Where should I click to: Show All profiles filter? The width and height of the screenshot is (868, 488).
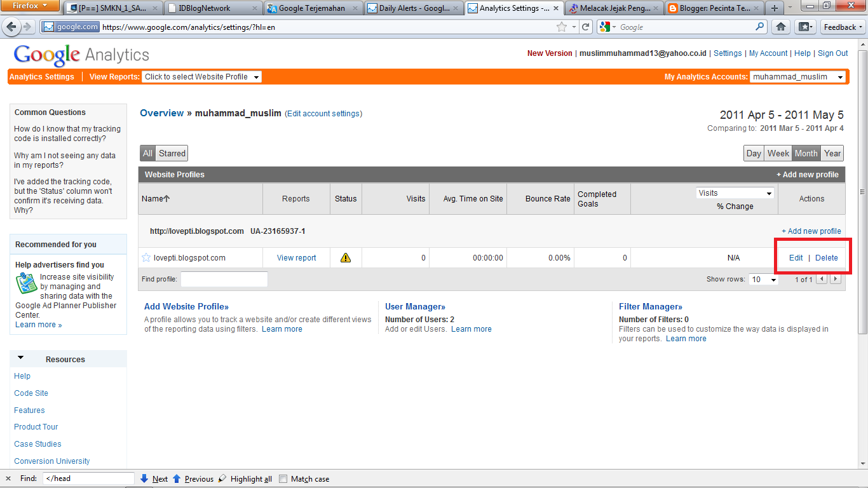[x=148, y=153]
